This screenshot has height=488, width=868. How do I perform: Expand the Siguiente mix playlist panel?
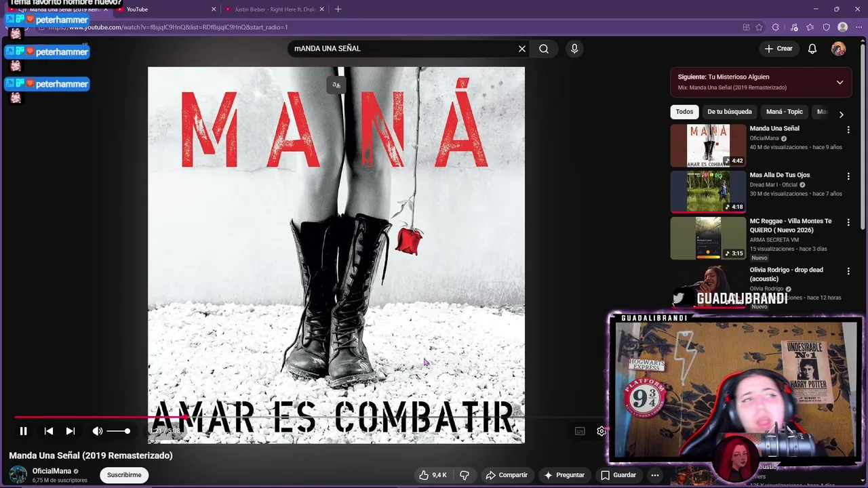pos(840,83)
